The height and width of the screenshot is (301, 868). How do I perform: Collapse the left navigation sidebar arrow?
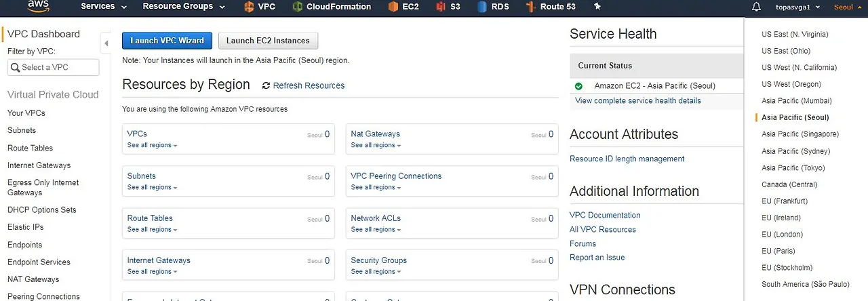click(106, 44)
